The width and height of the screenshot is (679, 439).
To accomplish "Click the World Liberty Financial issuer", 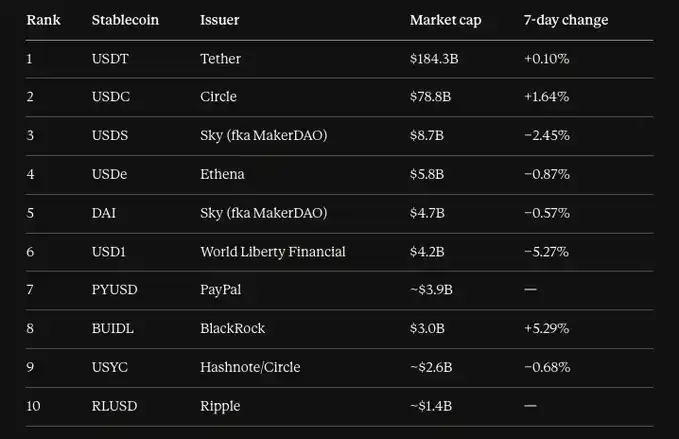I will (x=272, y=252).
